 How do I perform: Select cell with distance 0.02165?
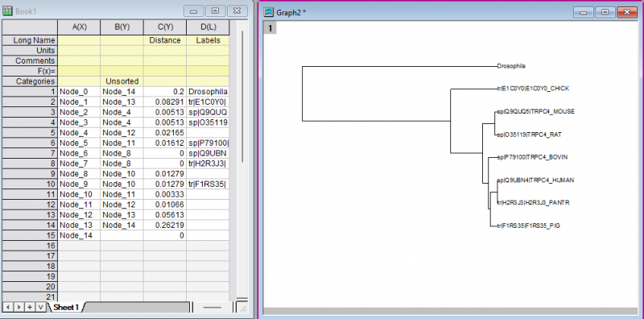[165, 133]
